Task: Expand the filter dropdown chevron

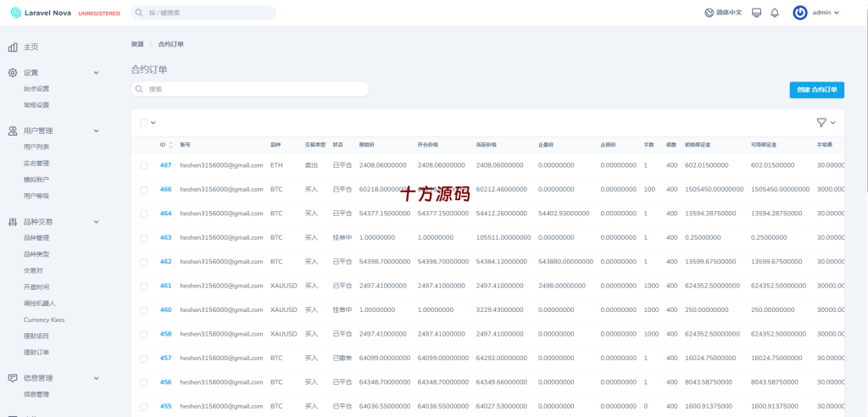Action: [x=832, y=122]
